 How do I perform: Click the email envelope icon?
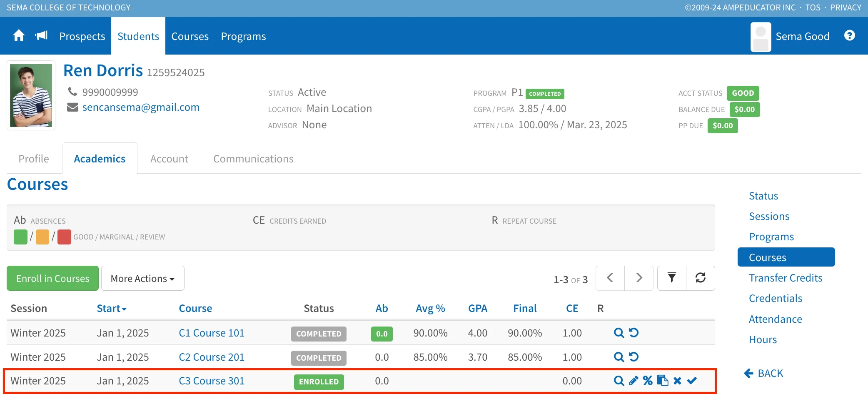point(72,107)
